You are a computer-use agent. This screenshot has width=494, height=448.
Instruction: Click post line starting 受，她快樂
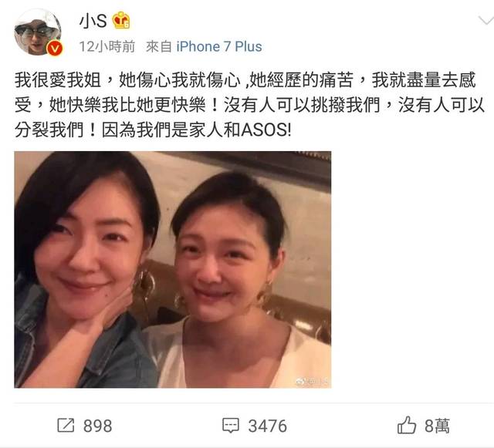(x=249, y=105)
